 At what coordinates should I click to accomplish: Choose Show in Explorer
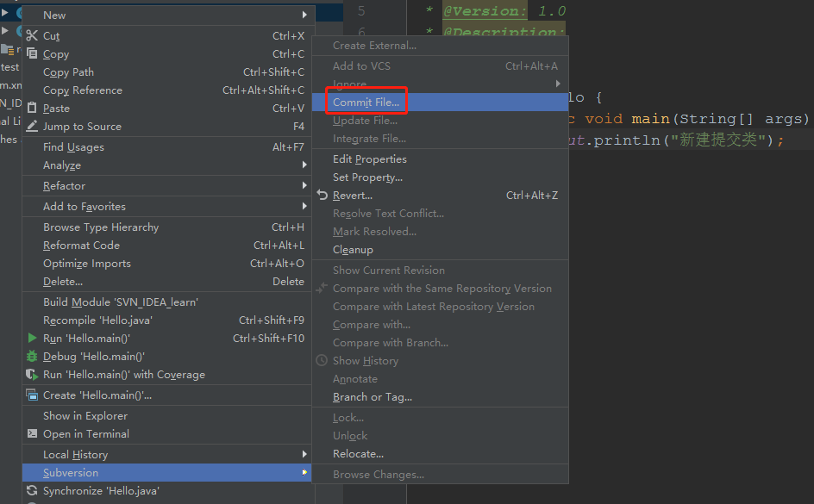(166, 416)
